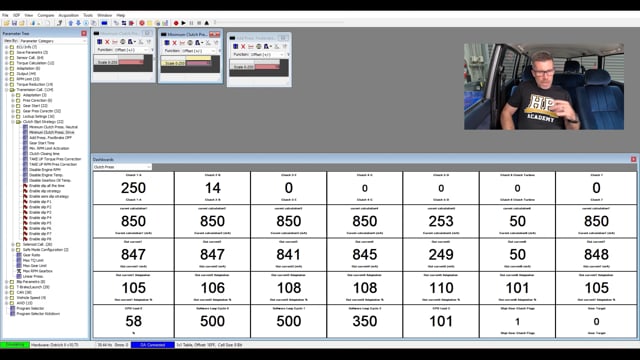Screen dimensions: 640x360
Task: Expand the Sensor Cal. tree node
Action: pyautogui.click(x=7, y=58)
